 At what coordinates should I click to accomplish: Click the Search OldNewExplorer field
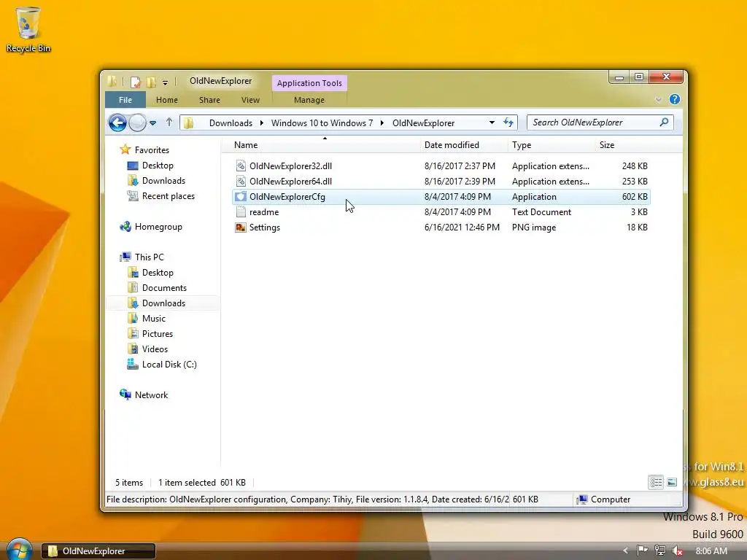click(600, 122)
